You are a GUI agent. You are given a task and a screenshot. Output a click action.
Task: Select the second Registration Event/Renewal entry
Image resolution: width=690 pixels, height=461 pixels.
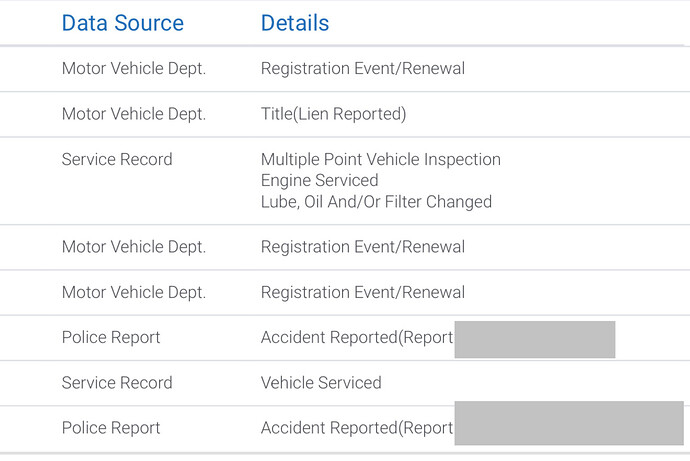tap(363, 247)
